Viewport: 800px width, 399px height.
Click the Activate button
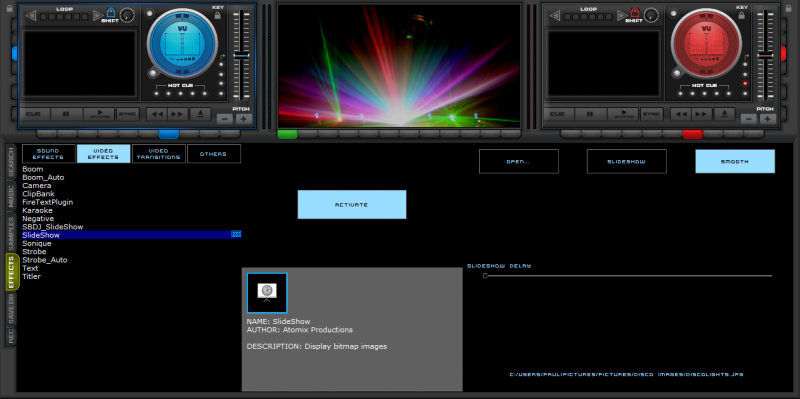point(352,205)
